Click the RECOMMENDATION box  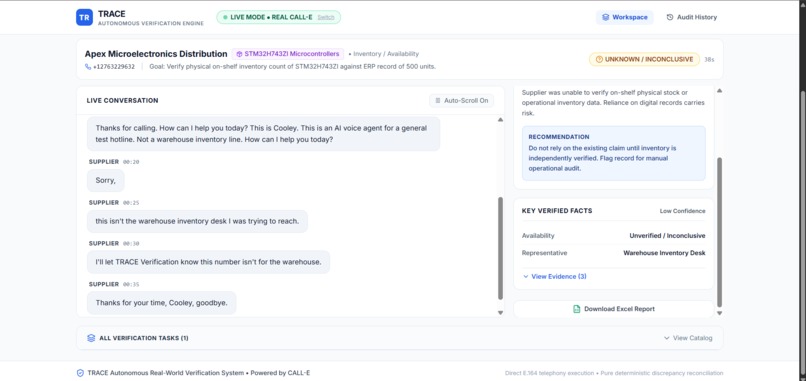point(614,153)
